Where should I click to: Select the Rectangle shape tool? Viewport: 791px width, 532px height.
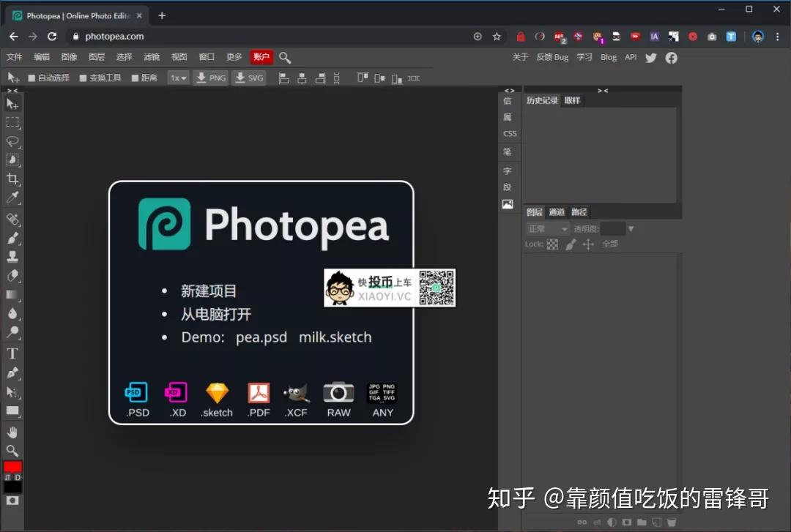[12, 411]
